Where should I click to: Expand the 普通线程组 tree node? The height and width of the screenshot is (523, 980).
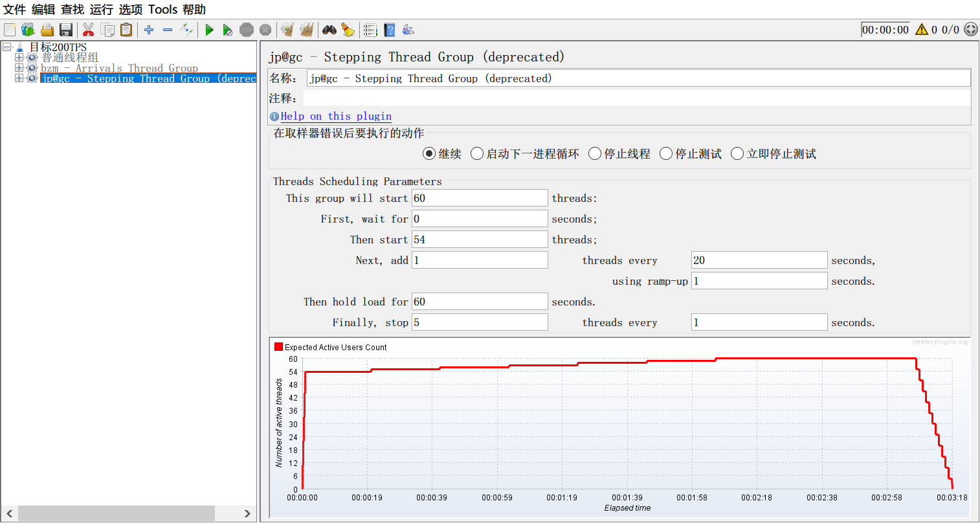click(19, 58)
